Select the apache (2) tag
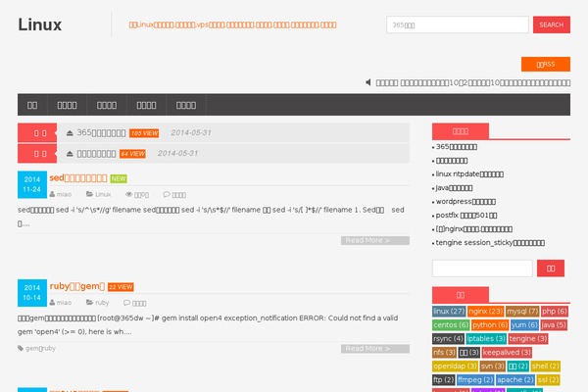This screenshot has width=588, height=392. click(x=515, y=380)
